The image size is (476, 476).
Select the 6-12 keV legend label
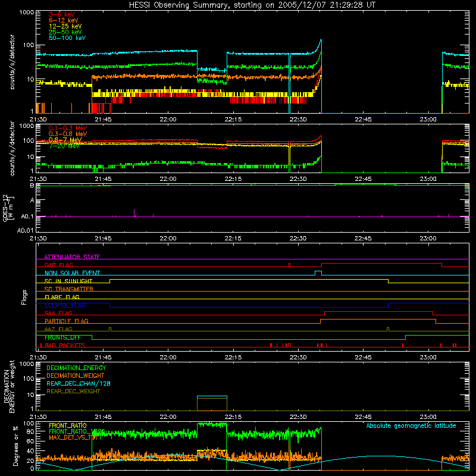[x=63, y=20]
